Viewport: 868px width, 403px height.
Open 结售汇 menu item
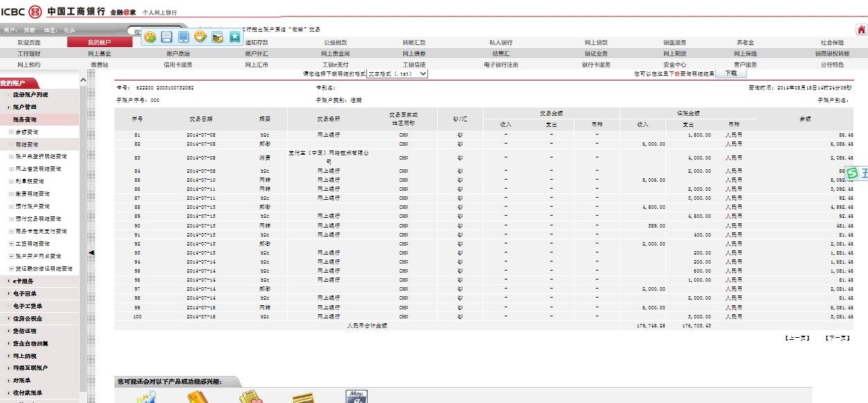pos(501,53)
